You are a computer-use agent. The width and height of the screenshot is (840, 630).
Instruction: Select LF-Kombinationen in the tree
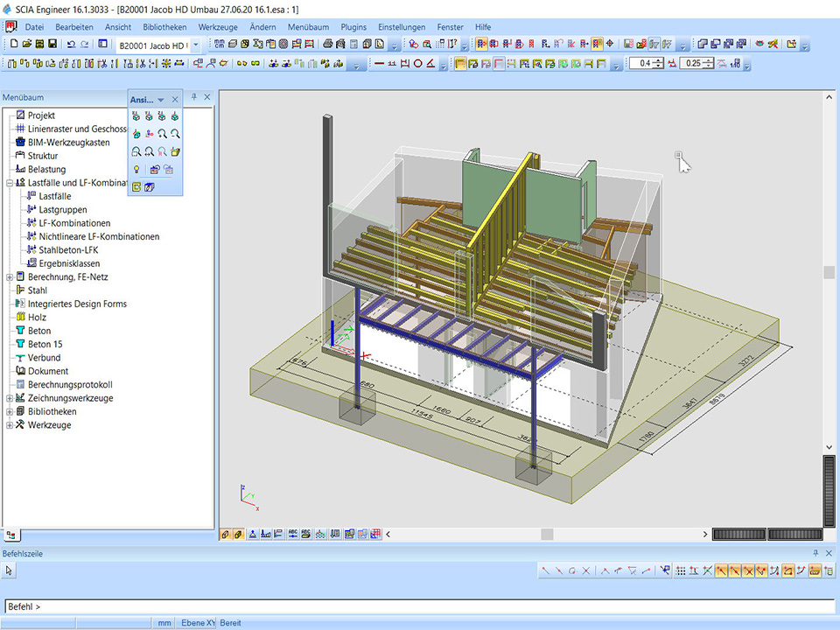74,223
